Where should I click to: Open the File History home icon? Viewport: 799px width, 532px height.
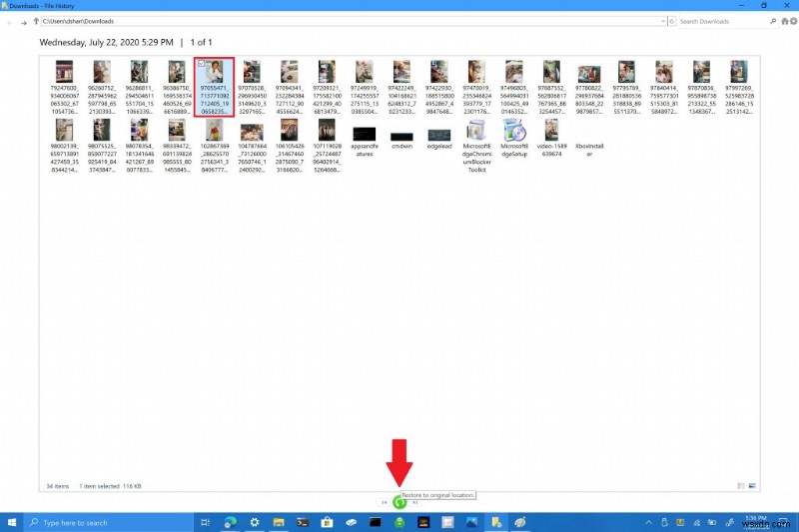coord(785,21)
